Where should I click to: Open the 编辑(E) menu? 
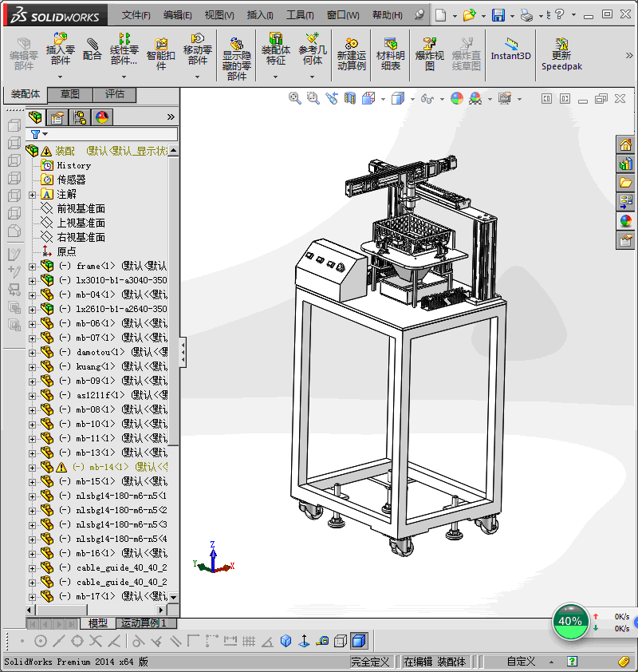point(178,15)
